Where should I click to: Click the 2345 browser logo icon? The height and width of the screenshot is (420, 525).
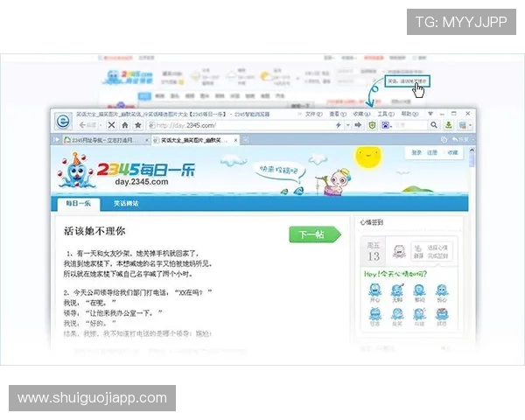tap(63, 121)
